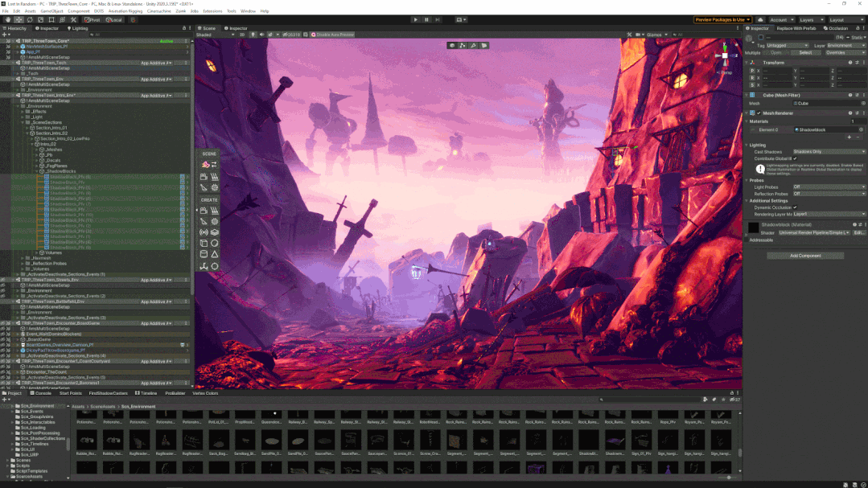Screen dimensions: 868x488
Task: Select the Scn_Timelines folder
Action: pos(35,445)
